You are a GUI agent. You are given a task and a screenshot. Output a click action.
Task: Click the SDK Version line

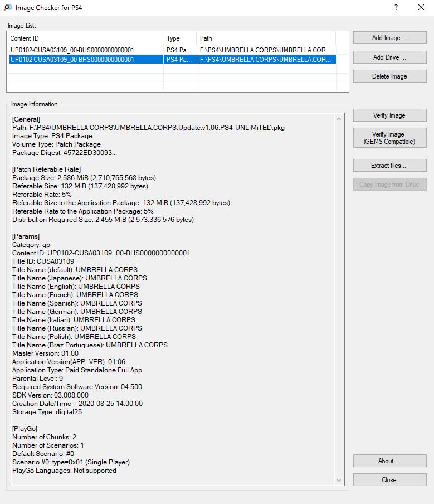51,395
